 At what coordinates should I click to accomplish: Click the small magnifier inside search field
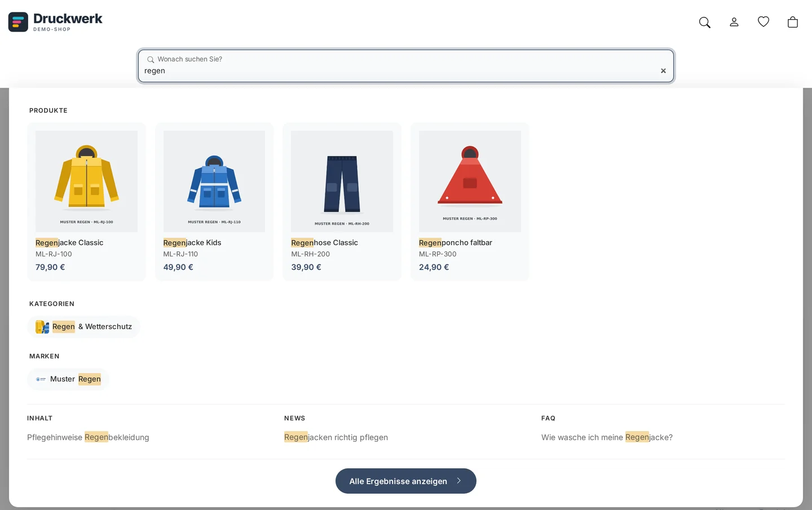151,59
